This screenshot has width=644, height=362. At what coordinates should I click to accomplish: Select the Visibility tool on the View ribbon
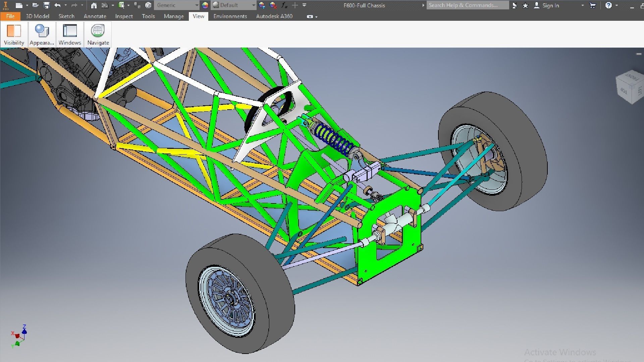pos(14,34)
